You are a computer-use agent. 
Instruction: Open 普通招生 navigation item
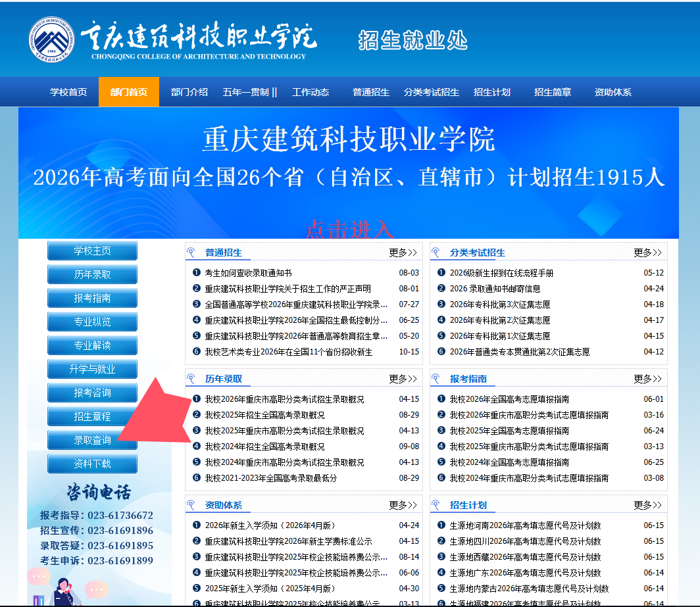point(371,92)
